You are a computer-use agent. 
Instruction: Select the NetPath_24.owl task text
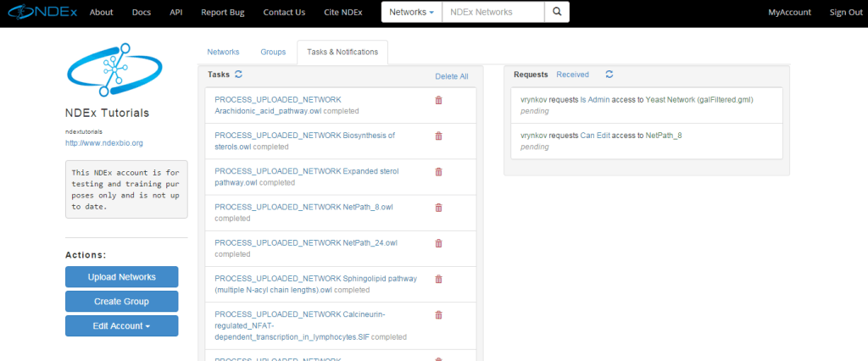[306, 248]
